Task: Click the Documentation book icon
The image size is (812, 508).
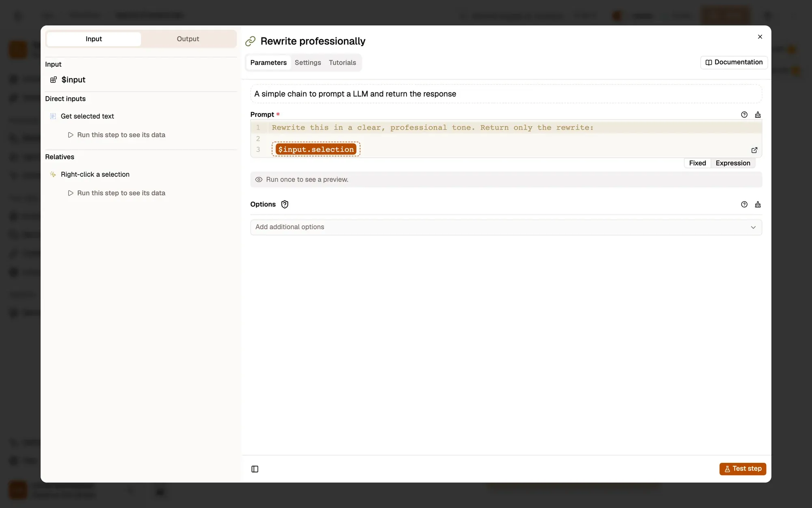Action: point(708,63)
